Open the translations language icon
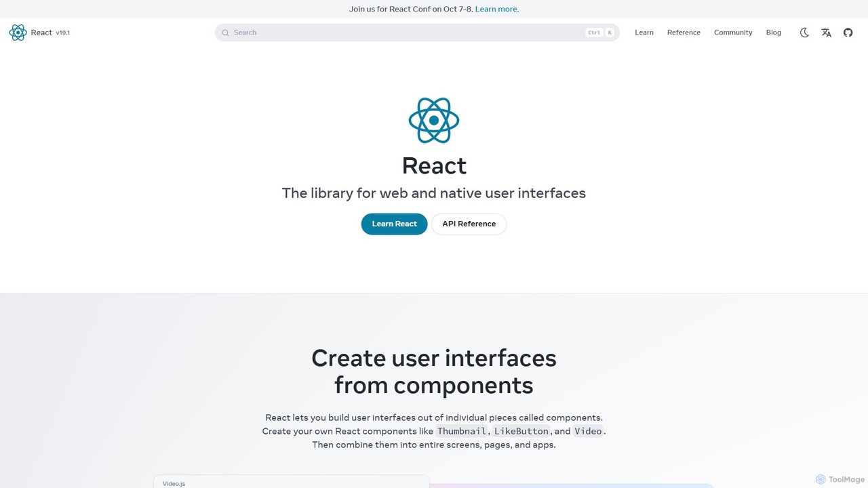Viewport: 868px width, 488px height. [826, 33]
